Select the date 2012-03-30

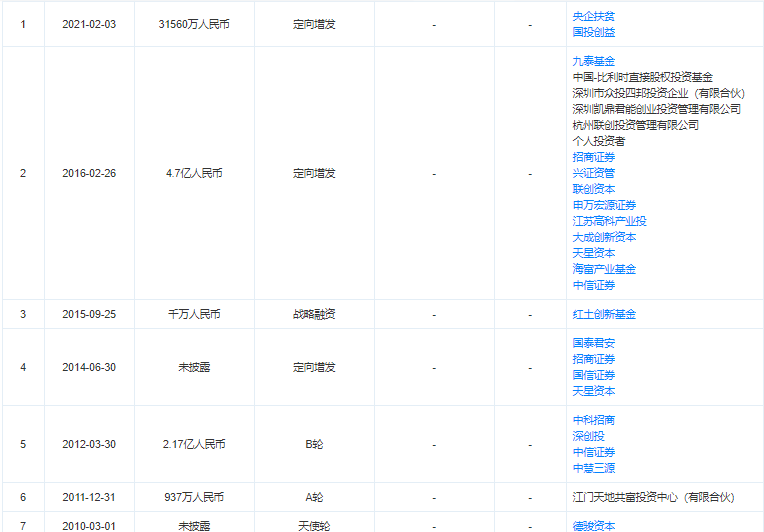[89, 444]
